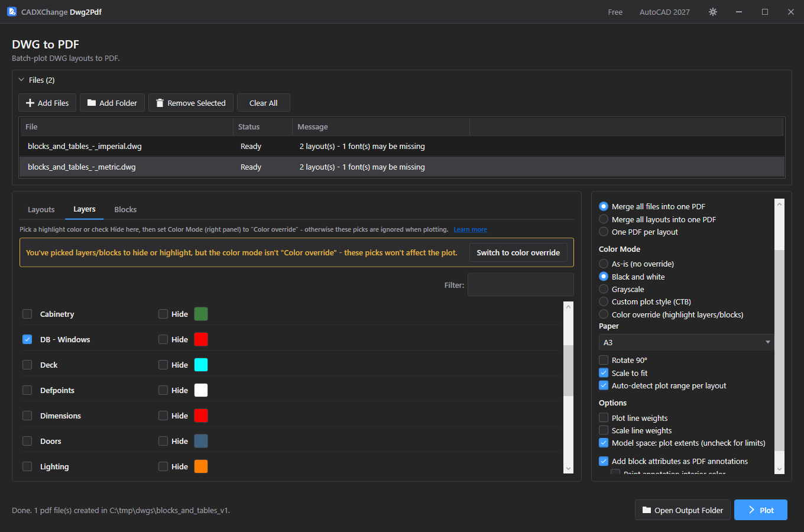This screenshot has height=532, width=804.
Task: Click the CADXChange app logo icon
Action: 12,12
